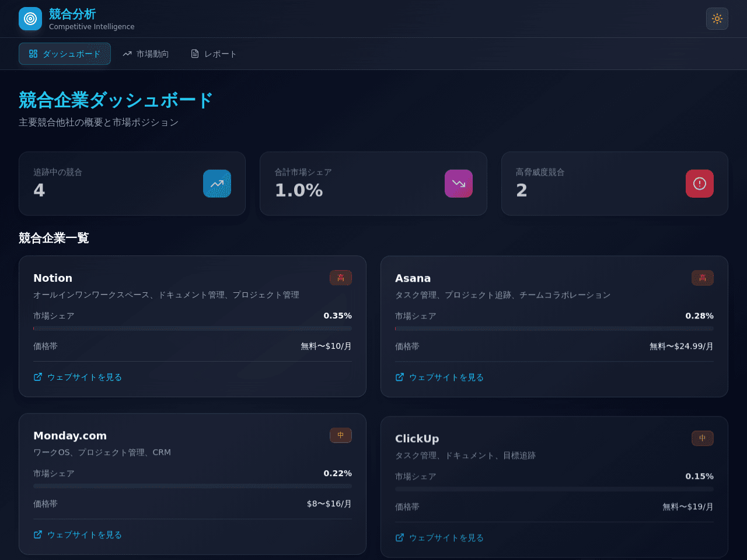The height and width of the screenshot is (560, 747).
Task: Click the 中 threat badge on Monday.com card
Action: coord(341,435)
